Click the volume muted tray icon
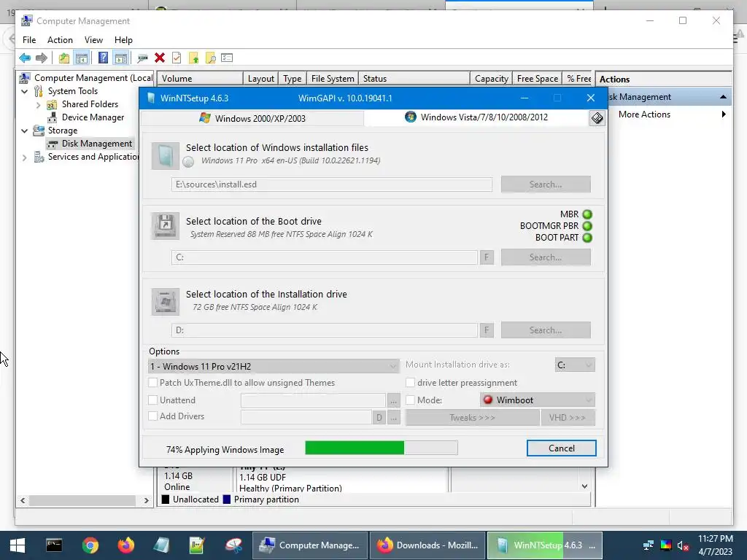Screen dimensions: 747x560 click(683, 545)
